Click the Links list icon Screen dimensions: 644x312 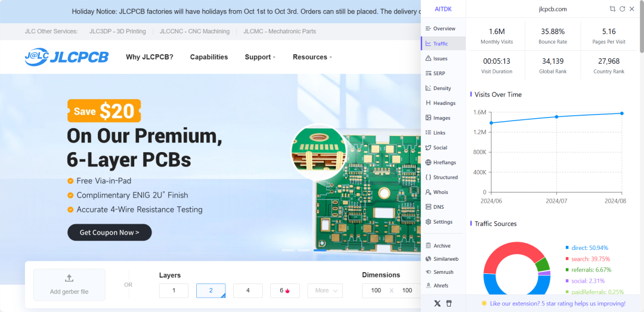428,132
